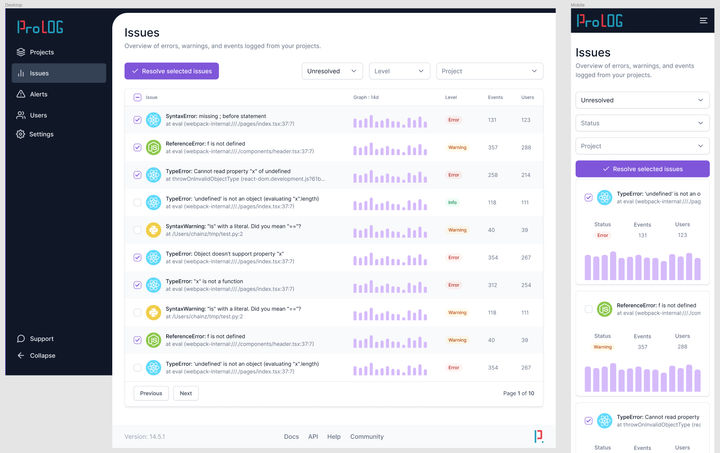The width and height of the screenshot is (720, 453).
Task: Click the Support chat bubble icon
Action: [x=21, y=339]
